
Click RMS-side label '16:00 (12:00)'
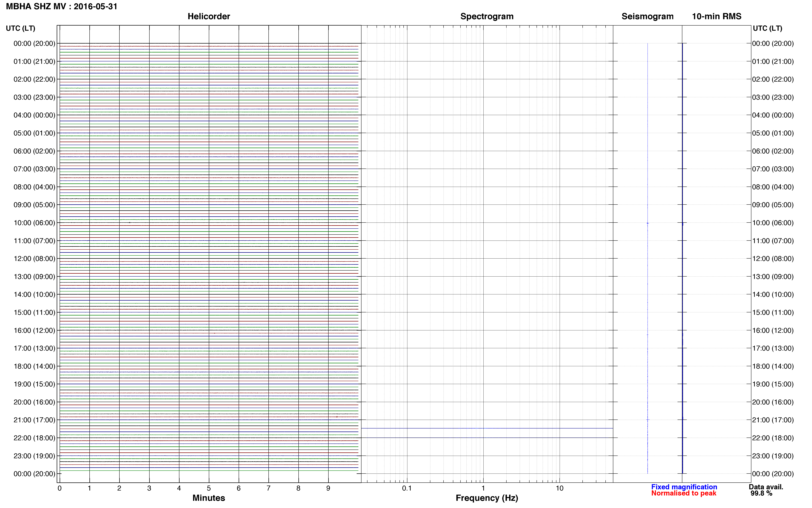pyautogui.click(x=773, y=330)
